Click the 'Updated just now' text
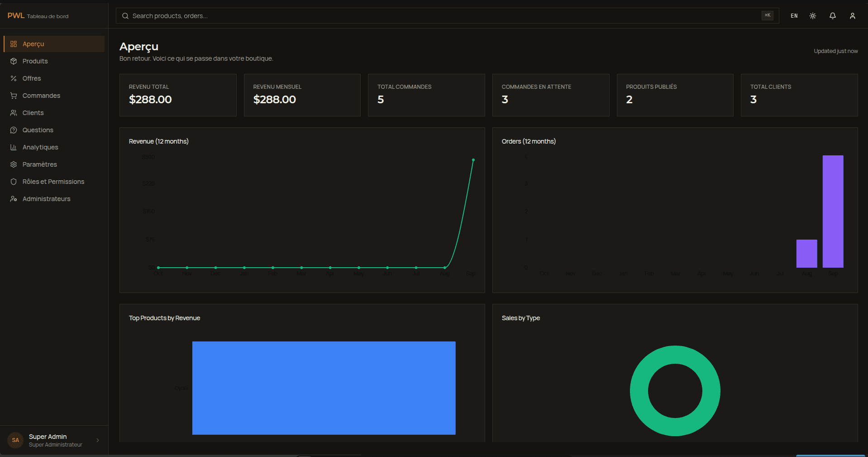Viewport: 868px width, 457px height. click(836, 51)
